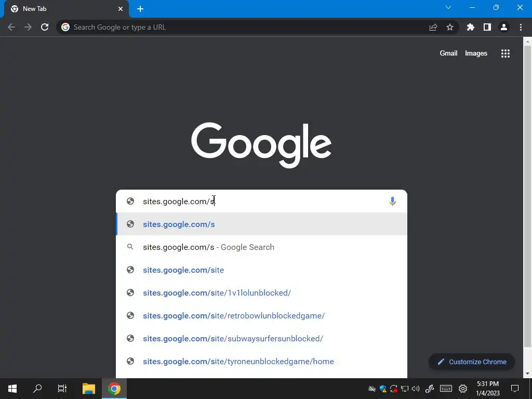Viewport: 532px width, 399px height.
Task: Select the New Tab tab
Action: 66,9
